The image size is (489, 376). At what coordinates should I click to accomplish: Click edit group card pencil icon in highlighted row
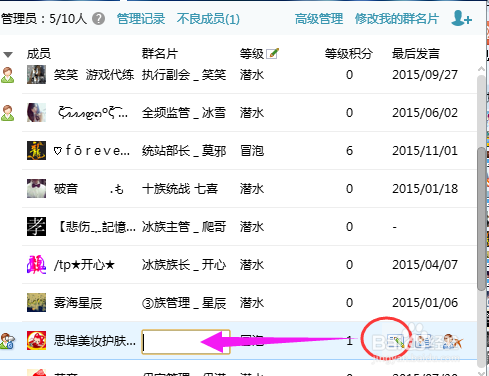(x=397, y=341)
